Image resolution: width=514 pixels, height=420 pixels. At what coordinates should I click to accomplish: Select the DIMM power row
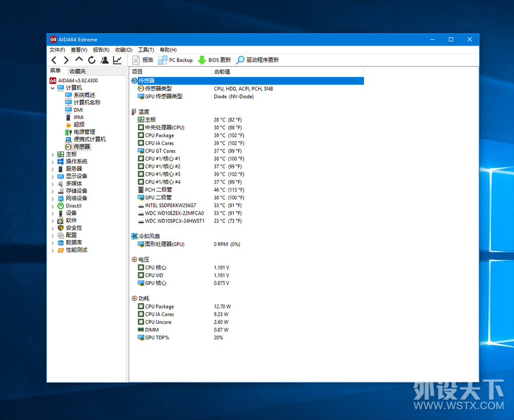pyautogui.click(x=247, y=330)
